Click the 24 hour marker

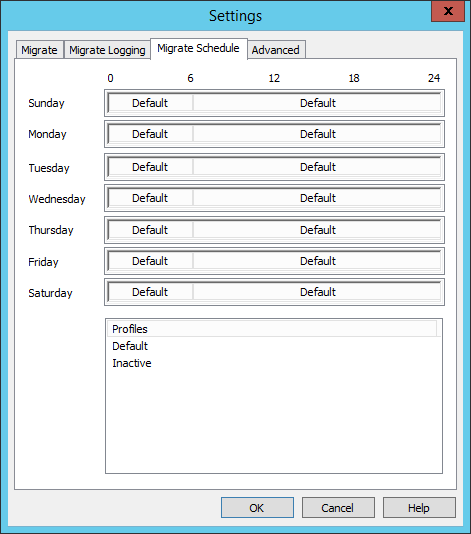tap(434, 78)
